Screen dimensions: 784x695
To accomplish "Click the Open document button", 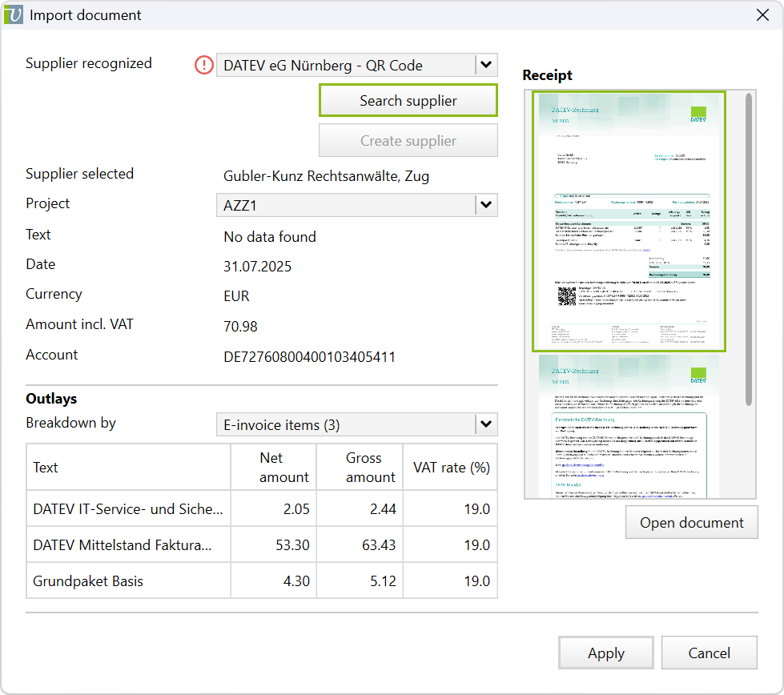I will 691,523.
